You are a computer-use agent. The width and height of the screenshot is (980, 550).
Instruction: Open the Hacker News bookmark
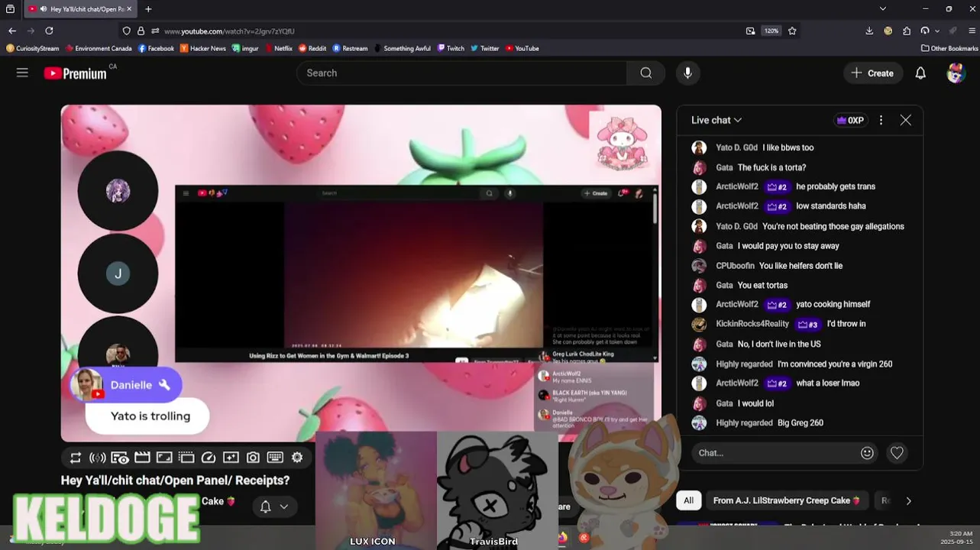[203, 48]
